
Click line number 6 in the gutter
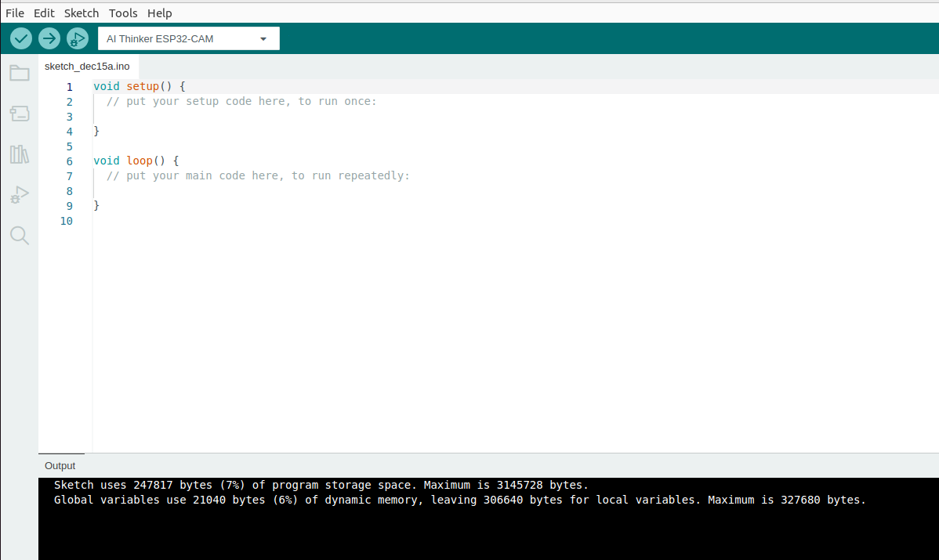pos(70,161)
